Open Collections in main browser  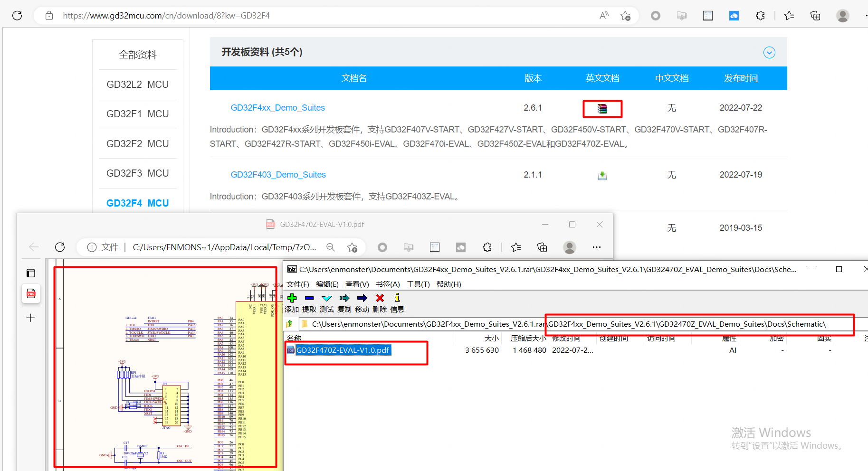[x=815, y=16]
